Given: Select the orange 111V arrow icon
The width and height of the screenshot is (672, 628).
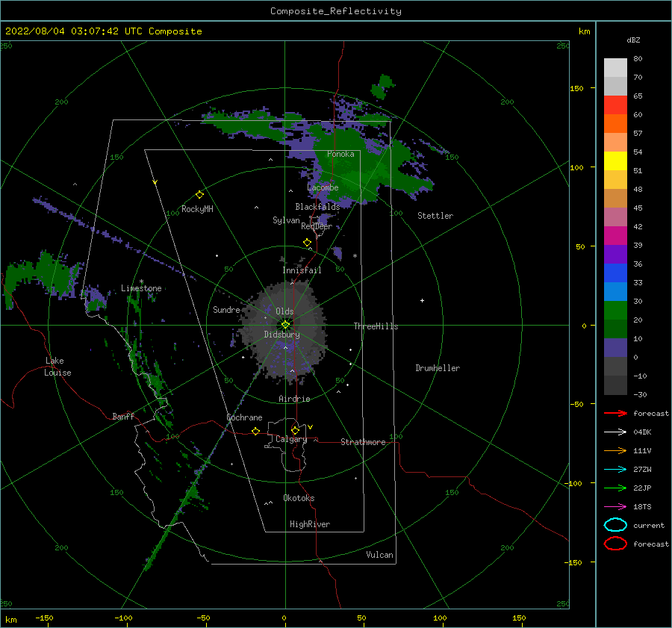Looking at the screenshot, I should [x=615, y=450].
